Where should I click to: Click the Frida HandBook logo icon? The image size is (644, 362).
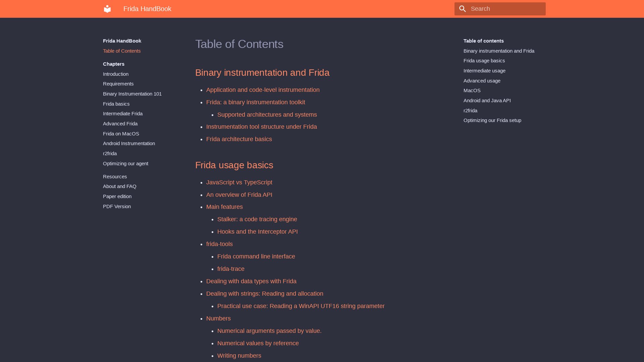pos(107,9)
